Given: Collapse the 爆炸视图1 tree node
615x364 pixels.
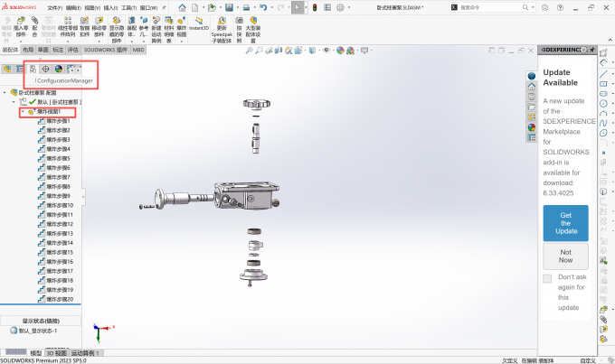Looking at the screenshot, I should pos(22,112).
